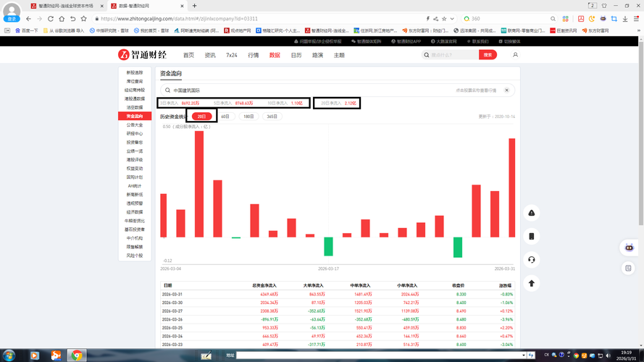Image resolution: width=644 pixels, height=362 pixels.
Task: Click the undo-close restore arrow icon
Action: 72,19
